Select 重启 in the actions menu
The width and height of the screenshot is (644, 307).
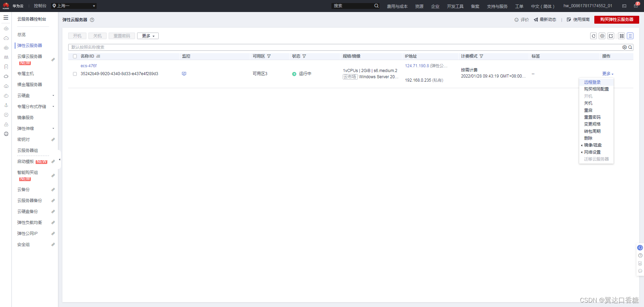coord(588,110)
